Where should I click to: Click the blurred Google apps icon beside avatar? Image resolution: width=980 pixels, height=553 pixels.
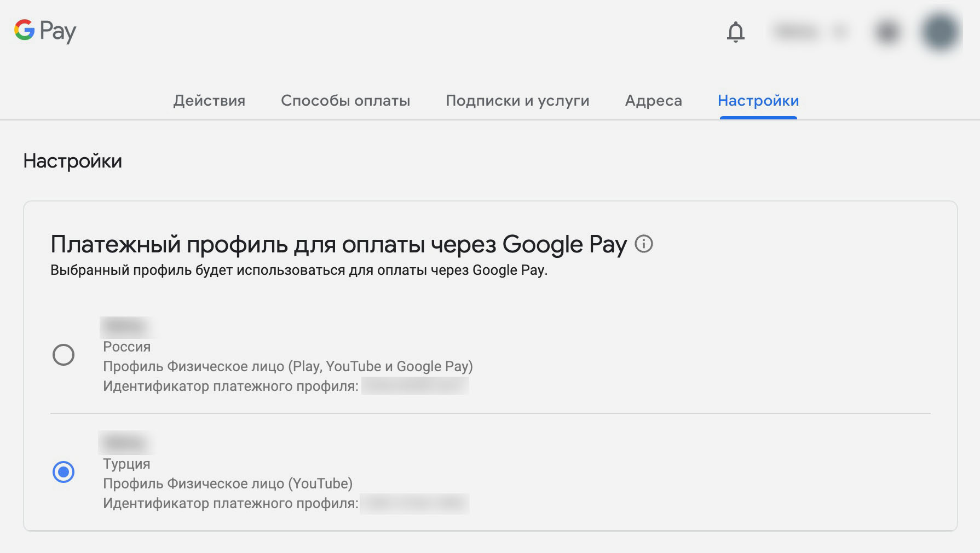click(887, 32)
